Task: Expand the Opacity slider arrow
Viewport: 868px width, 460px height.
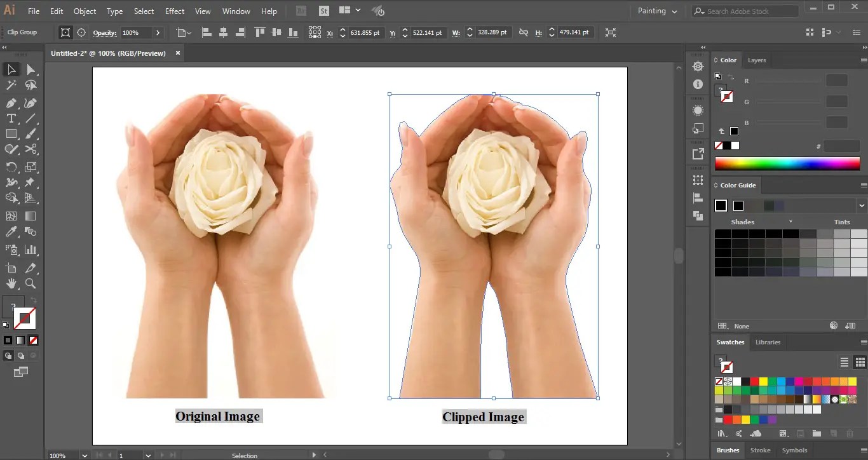Action: click(x=158, y=32)
